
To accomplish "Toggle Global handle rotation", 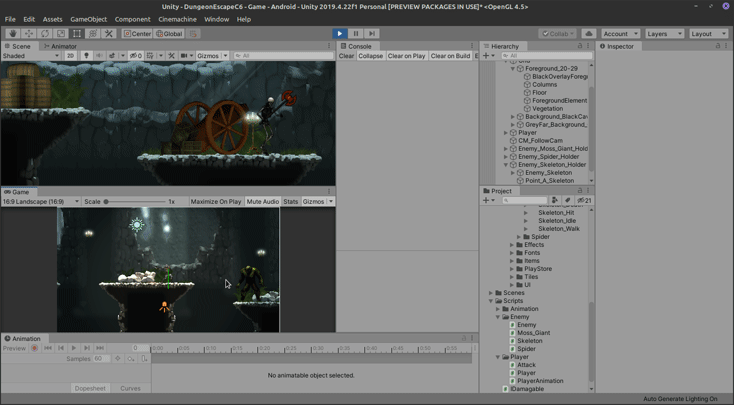I will pos(169,34).
